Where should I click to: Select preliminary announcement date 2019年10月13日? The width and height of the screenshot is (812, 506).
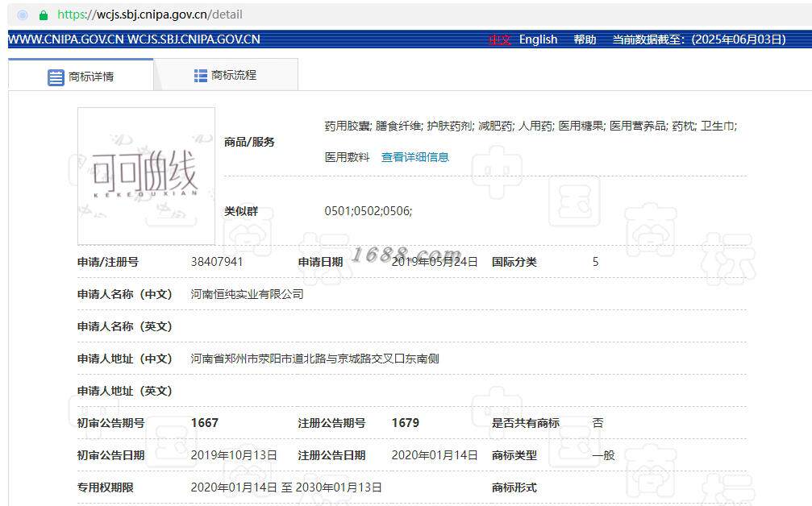click(234, 455)
